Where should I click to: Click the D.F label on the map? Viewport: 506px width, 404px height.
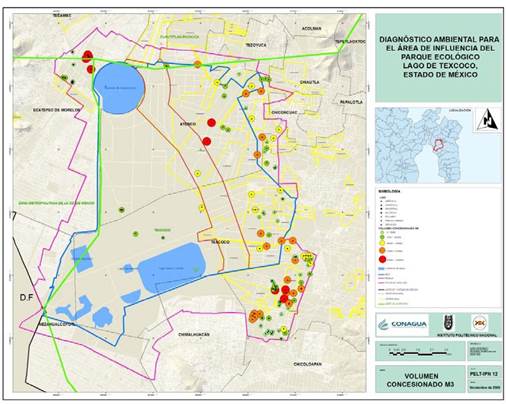(x=26, y=298)
